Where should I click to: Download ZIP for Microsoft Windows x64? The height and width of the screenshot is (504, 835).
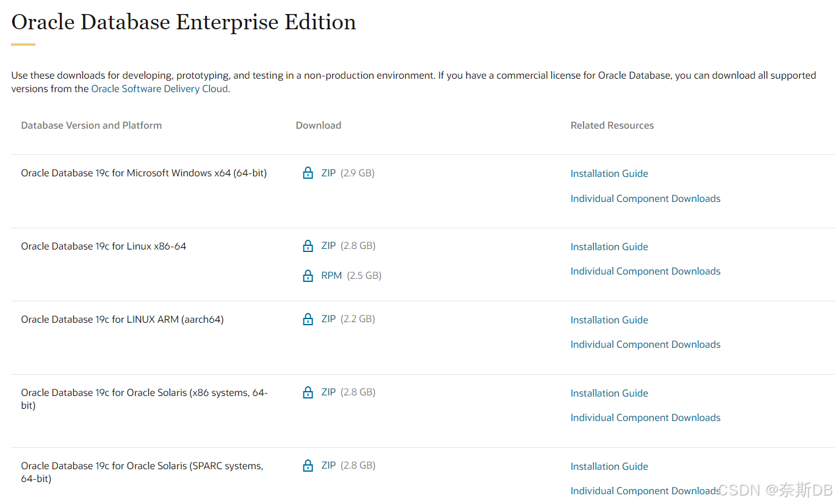[x=328, y=173]
